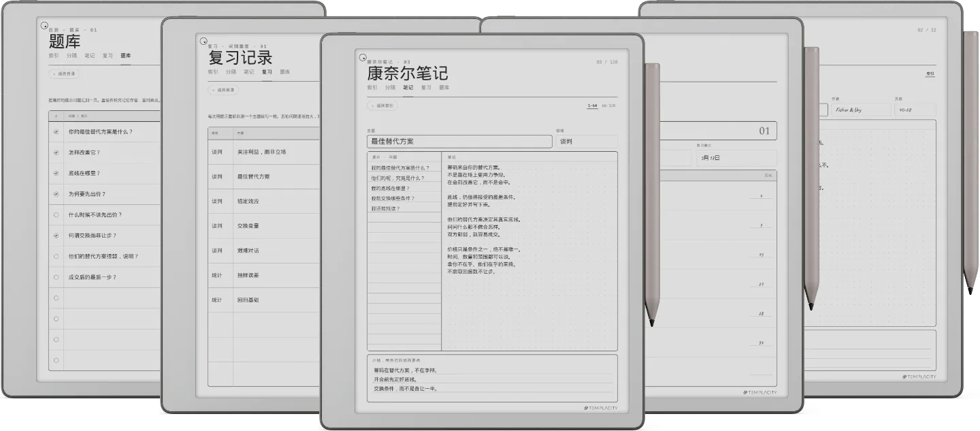
Task: Open the 索引 tab on the 题库 tablet
Action: pos(54,55)
